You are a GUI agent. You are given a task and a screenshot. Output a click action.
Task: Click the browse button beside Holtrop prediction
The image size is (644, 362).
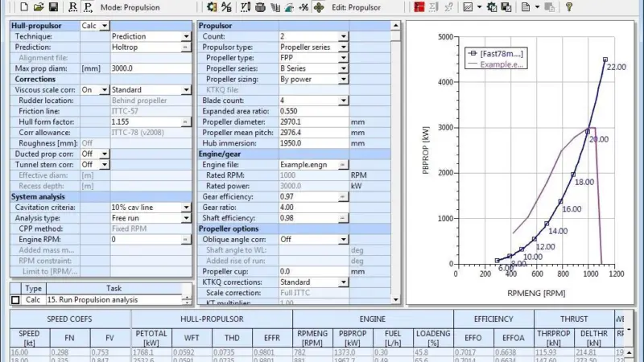click(x=186, y=47)
